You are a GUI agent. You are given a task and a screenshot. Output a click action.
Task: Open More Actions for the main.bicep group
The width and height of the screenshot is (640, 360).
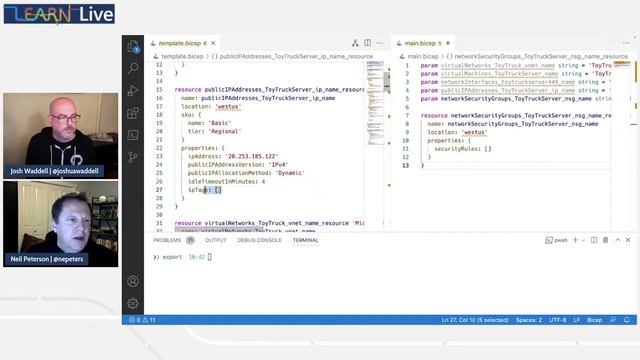pyautogui.click(x=626, y=43)
